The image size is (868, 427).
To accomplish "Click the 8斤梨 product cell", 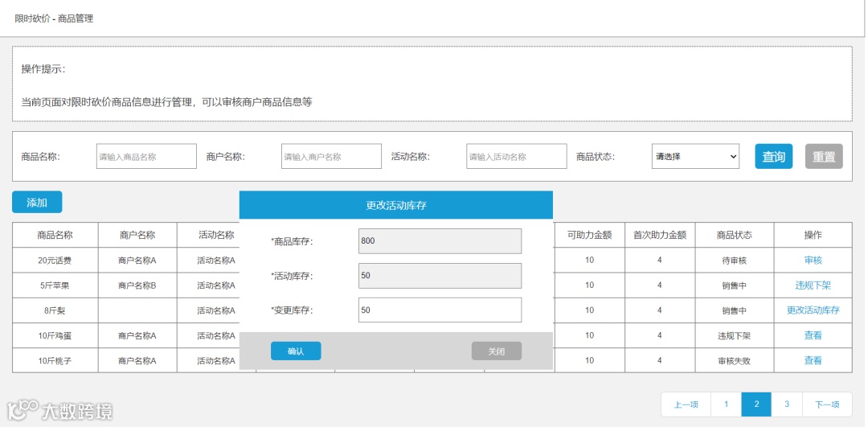I will coord(55,310).
